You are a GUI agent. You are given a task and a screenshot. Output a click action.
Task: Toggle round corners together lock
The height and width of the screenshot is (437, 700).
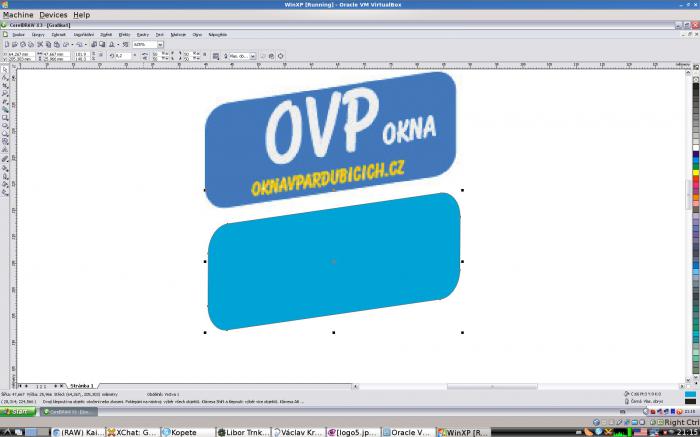coord(204,54)
